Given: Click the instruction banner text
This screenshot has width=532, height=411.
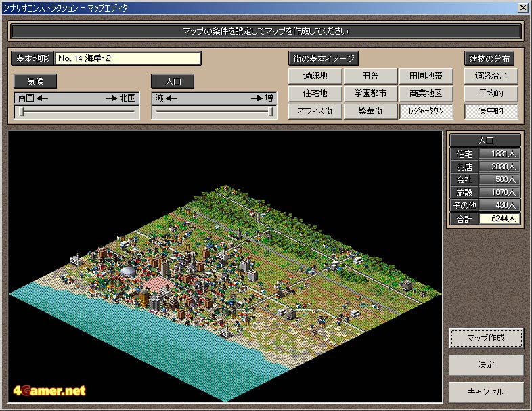Looking at the screenshot, I should pos(265,31).
